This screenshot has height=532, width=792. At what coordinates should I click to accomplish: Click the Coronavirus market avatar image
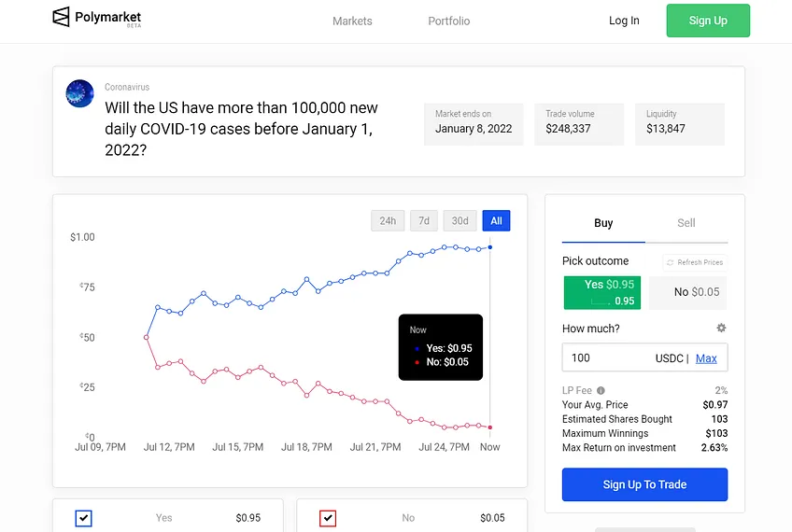point(79,93)
